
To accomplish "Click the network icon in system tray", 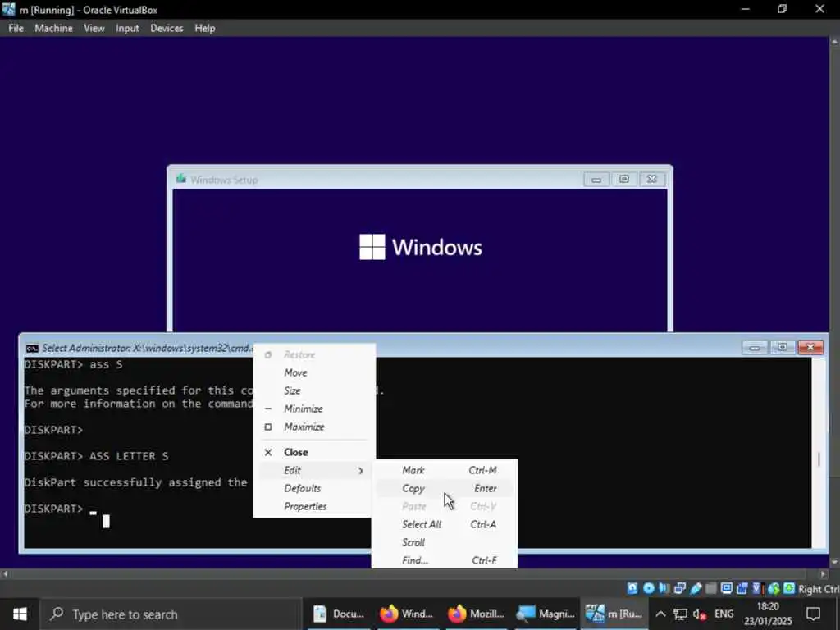I will [680, 614].
